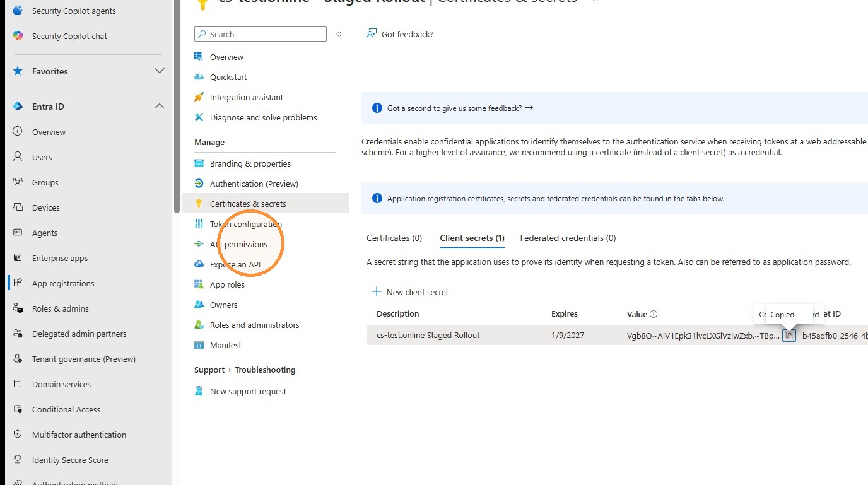Click the Secret ID starting b45adfb0
The width and height of the screenshot is (868, 485).
point(835,336)
